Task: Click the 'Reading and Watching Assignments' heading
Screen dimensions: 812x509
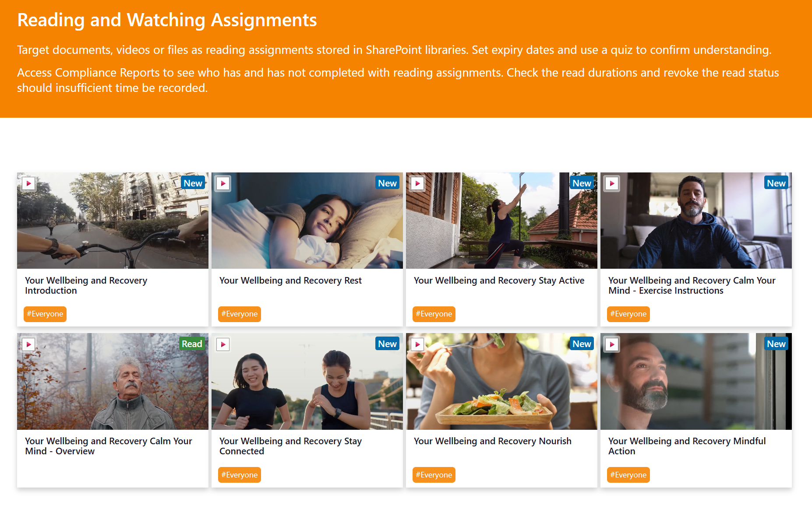Action: click(x=167, y=20)
